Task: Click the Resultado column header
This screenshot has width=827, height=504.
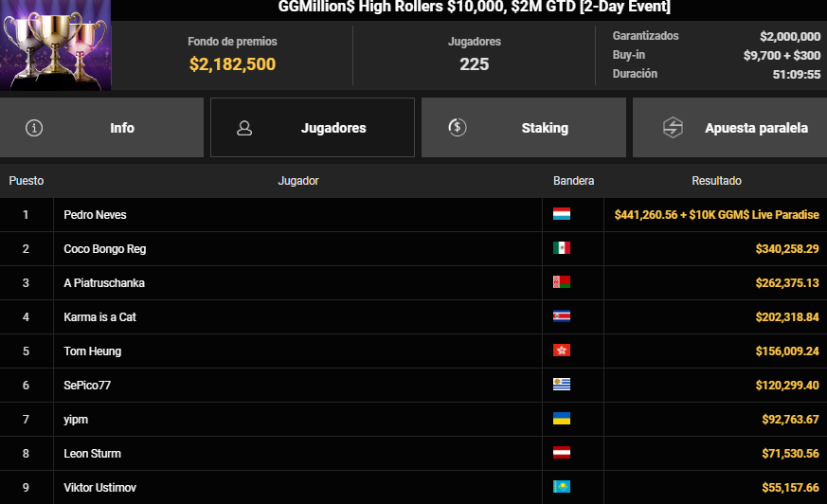Action: pos(716,181)
